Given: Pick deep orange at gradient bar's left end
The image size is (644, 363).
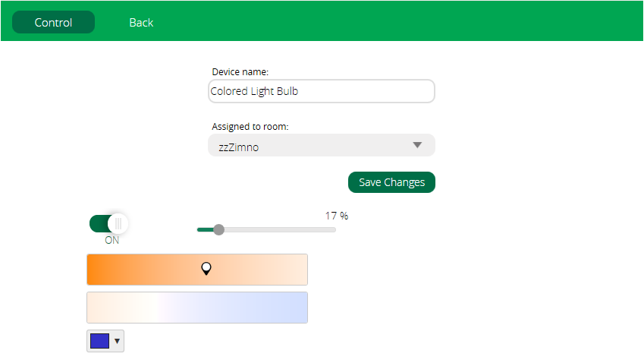Looking at the screenshot, I should [x=93, y=270].
